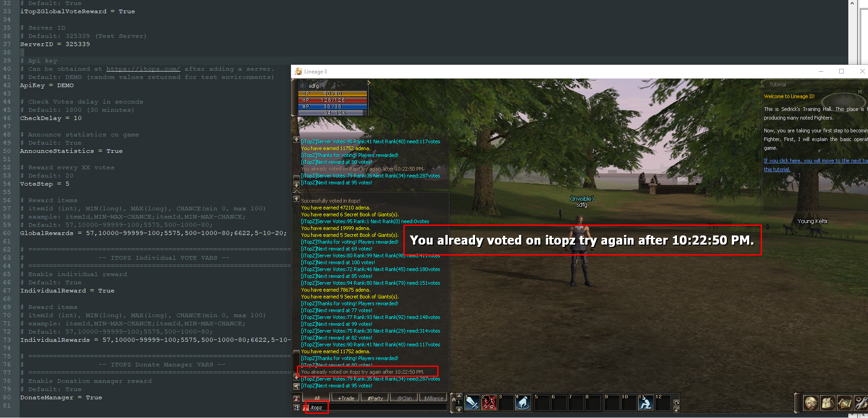
Task: Click the 'IndividualReward = True' line
Action: coord(67,291)
